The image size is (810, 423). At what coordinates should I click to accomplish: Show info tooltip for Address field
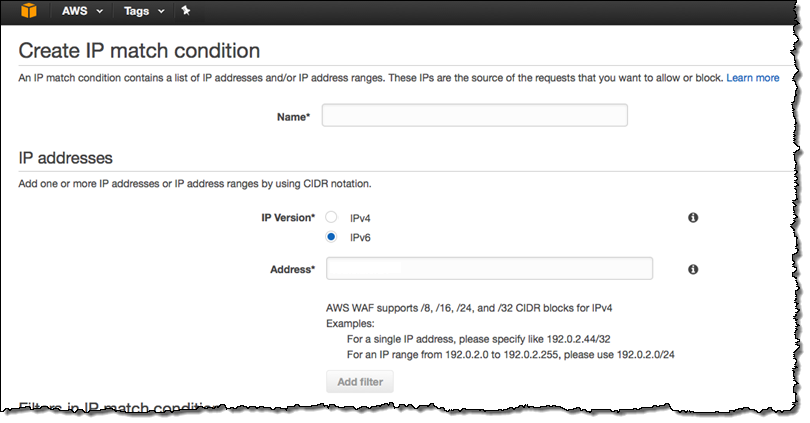[693, 269]
